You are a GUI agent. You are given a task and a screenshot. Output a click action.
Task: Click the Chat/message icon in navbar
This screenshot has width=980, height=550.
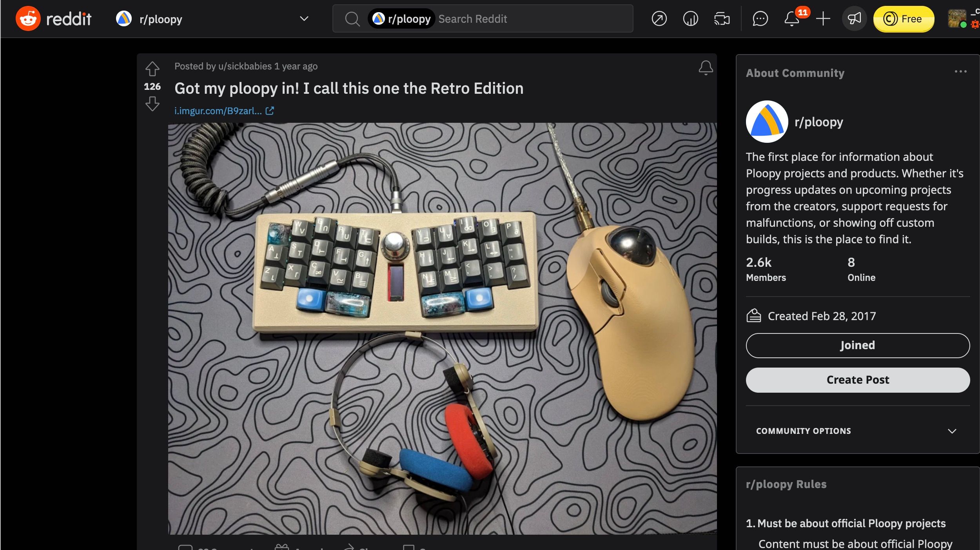[759, 19]
